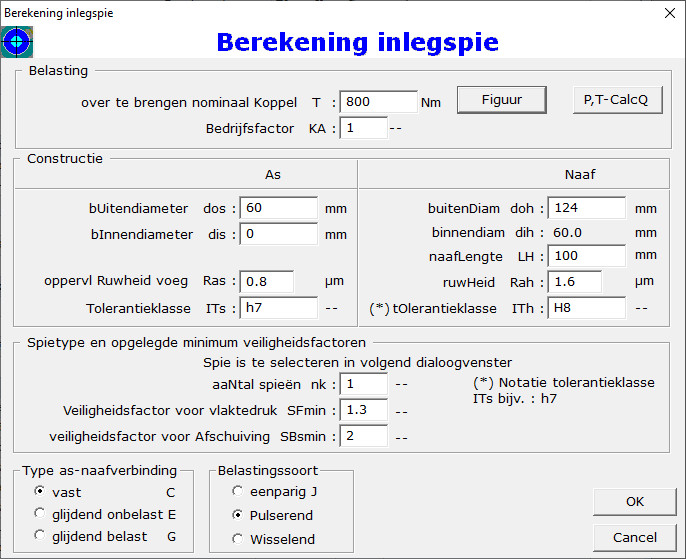
Task: Edit the bUitendiameter dos field
Action: (279, 208)
